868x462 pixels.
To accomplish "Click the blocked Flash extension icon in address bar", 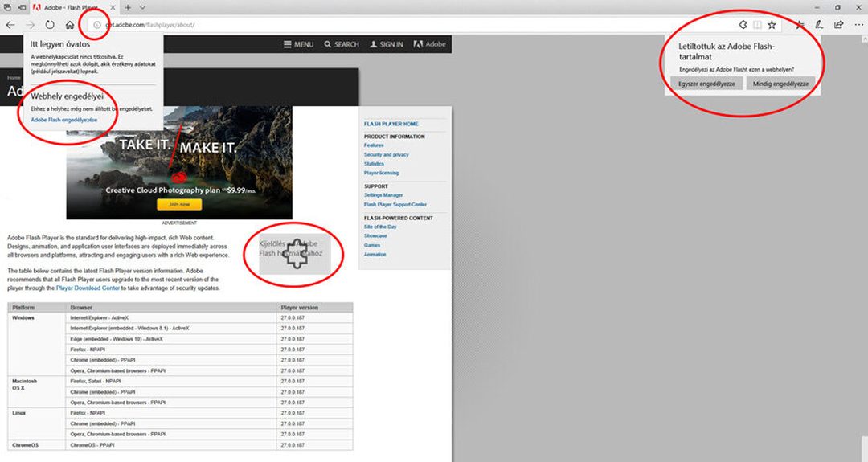I will [743, 25].
